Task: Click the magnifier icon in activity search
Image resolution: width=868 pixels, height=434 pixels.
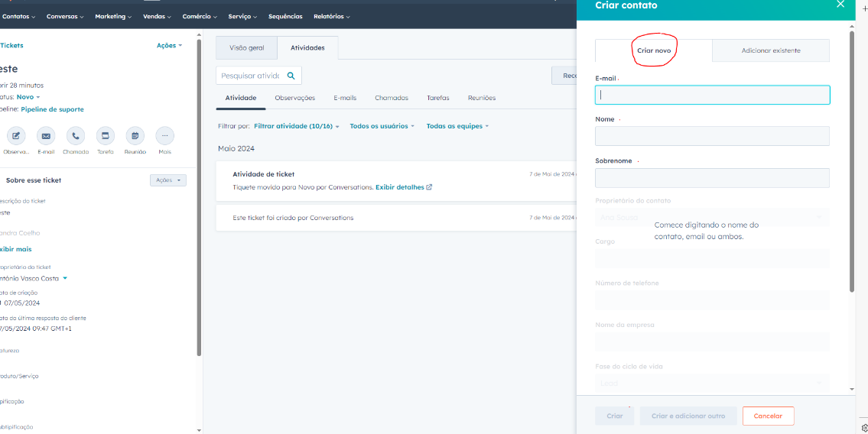Action: coord(291,76)
